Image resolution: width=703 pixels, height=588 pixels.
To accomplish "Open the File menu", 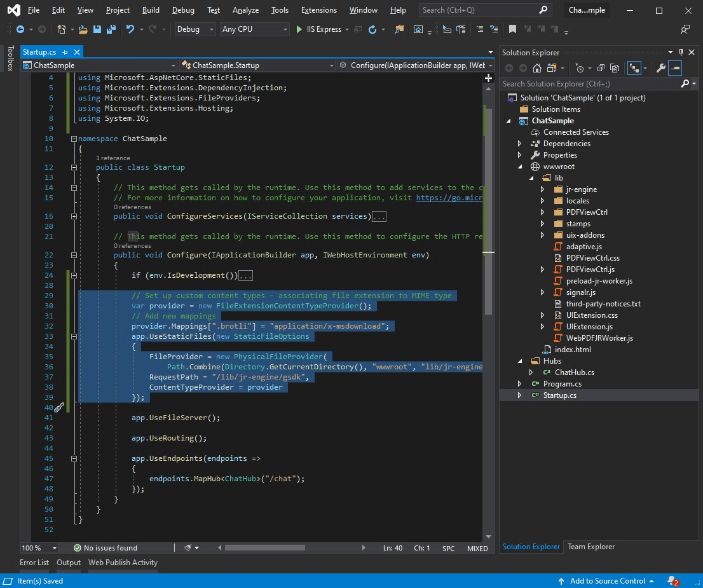I will click(x=33, y=10).
